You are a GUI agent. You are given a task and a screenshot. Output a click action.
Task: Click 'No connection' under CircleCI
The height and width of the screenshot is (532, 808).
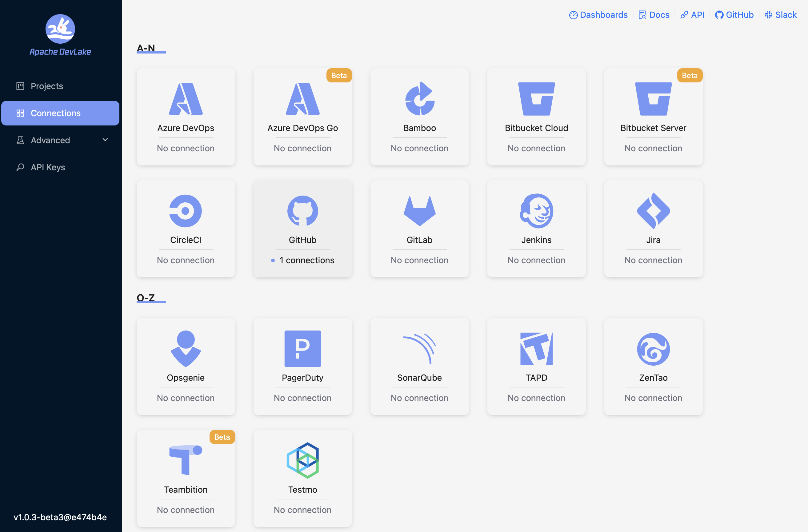tap(186, 260)
